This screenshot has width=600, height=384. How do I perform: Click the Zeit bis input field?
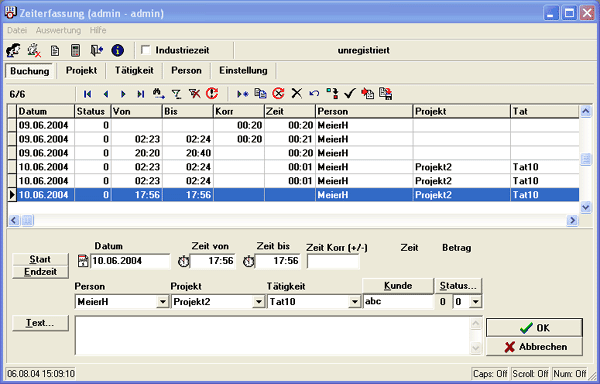coord(278,261)
